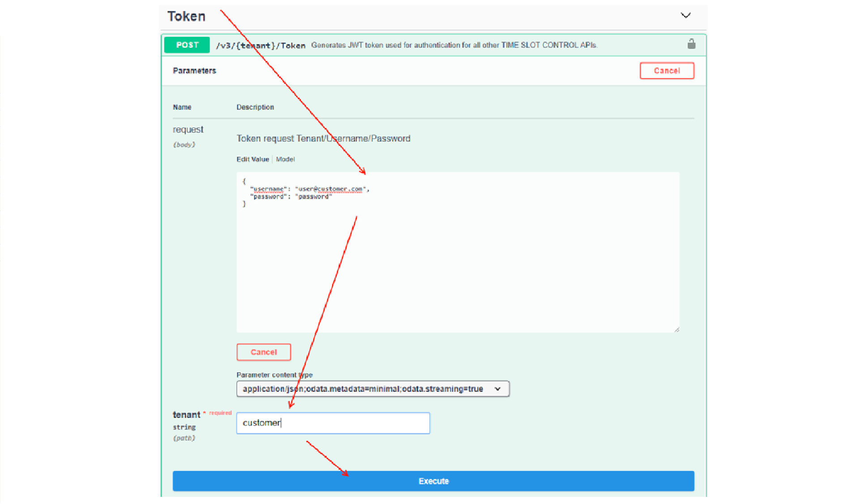Switch to the Edit Value tab

coord(253,159)
